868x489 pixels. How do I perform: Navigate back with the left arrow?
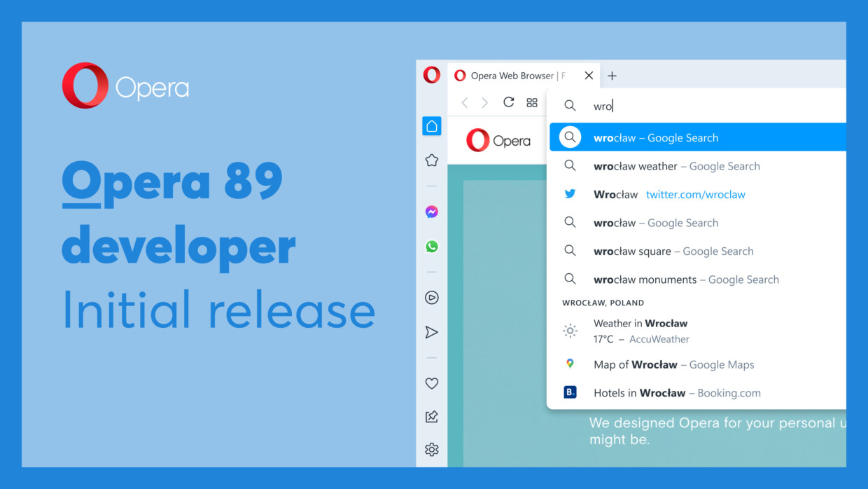click(x=464, y=102)
